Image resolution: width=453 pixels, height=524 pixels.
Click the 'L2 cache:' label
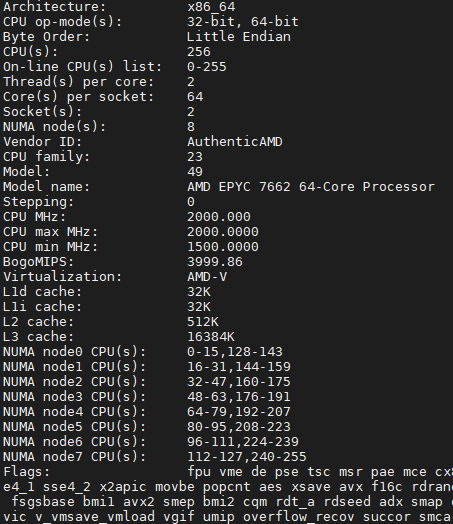click(x=38, y=322)
